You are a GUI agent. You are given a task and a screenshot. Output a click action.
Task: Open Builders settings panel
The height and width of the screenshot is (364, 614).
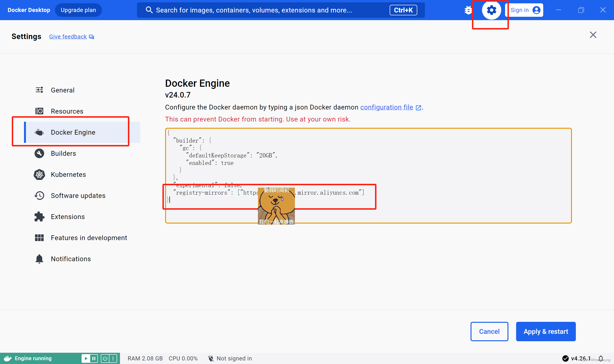63,153
